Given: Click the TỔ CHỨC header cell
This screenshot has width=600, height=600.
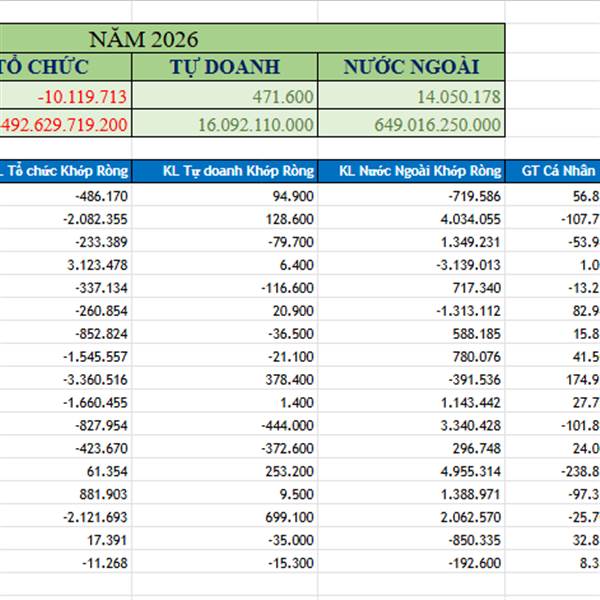Looking at the screenshot, I should tap(65, 68).
